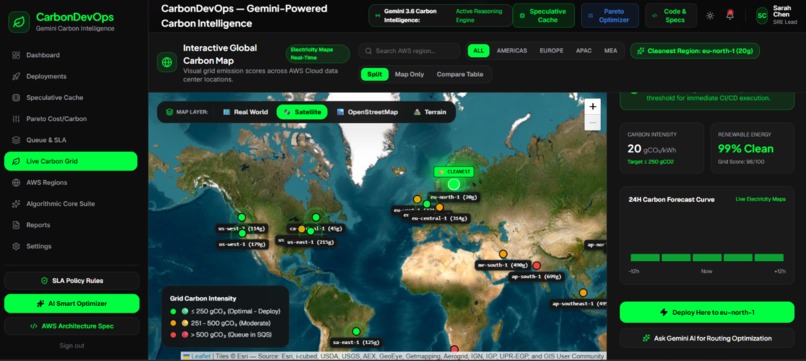Select Satellite map layer
Image resolution: width=806 pixels, height=361 pixels.
click(x=302, y=112)
